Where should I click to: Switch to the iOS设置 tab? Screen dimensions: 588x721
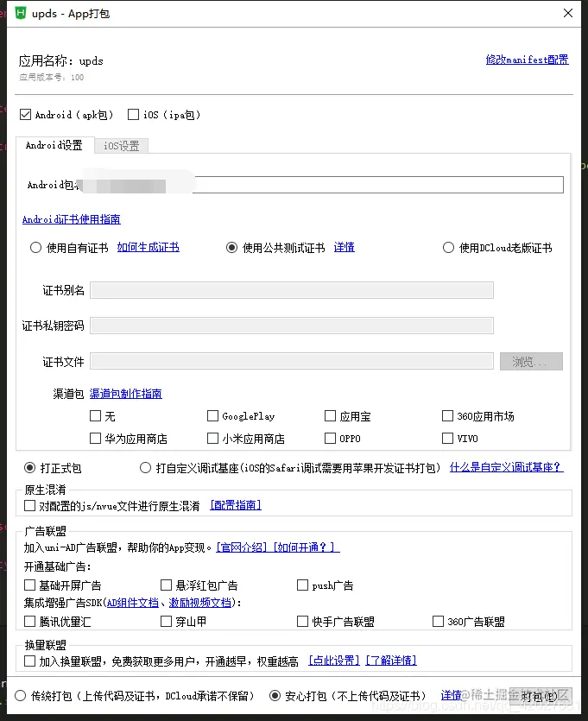pyautogui.click(x=122, y=146)
